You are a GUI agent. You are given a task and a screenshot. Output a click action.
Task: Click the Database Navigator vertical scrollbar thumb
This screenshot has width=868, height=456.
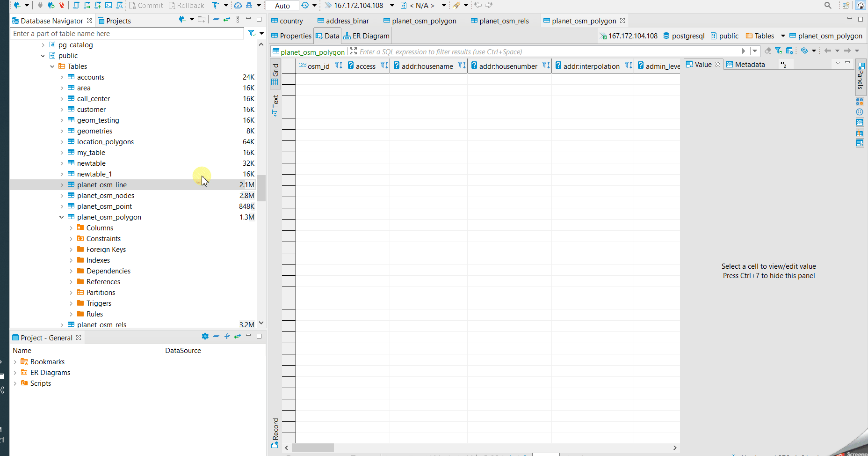tap(261, 188)
